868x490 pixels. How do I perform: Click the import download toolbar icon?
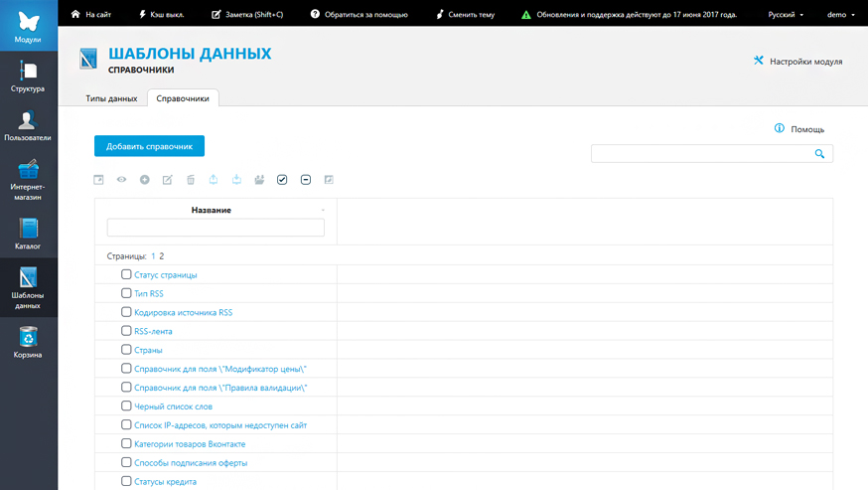(x=236, y=179)
